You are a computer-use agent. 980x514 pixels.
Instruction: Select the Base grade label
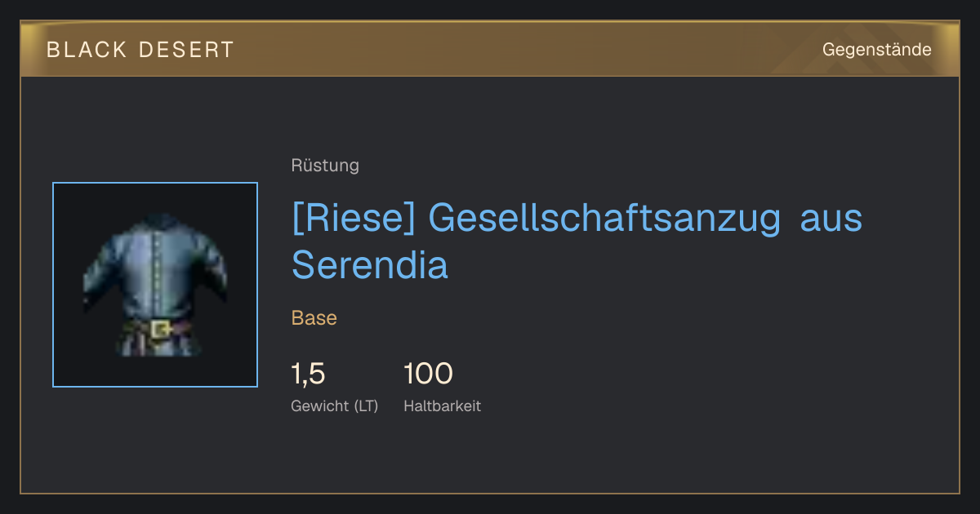pos(314,318)
